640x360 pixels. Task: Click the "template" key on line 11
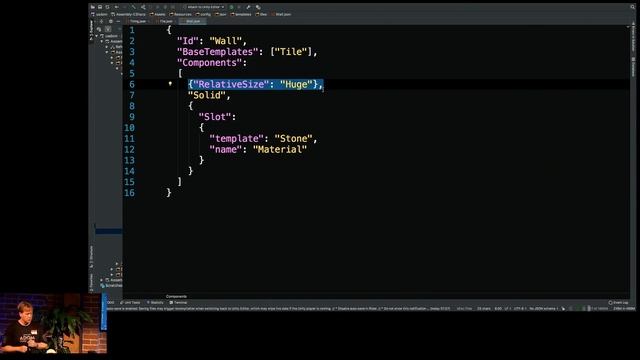point(237,138)
